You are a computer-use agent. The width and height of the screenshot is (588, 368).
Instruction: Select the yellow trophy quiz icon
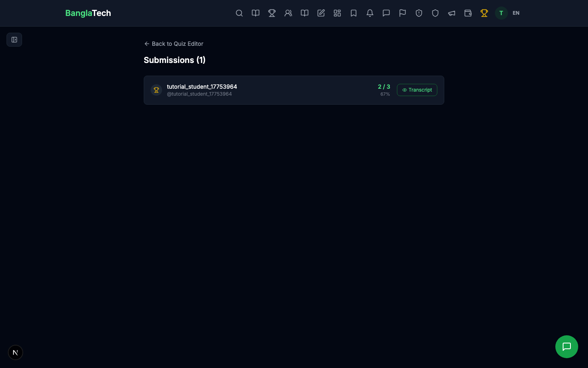click(x=484, y=13)
